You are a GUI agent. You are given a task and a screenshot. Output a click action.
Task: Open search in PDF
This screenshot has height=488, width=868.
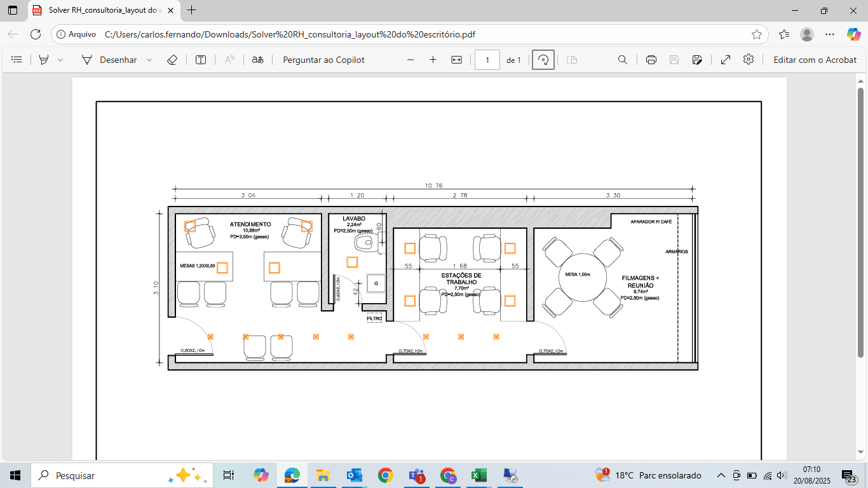tap(623, 60)
